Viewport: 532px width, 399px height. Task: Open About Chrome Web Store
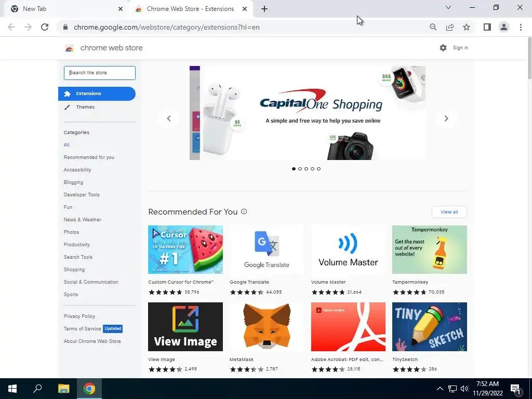[x=92, y=341]
